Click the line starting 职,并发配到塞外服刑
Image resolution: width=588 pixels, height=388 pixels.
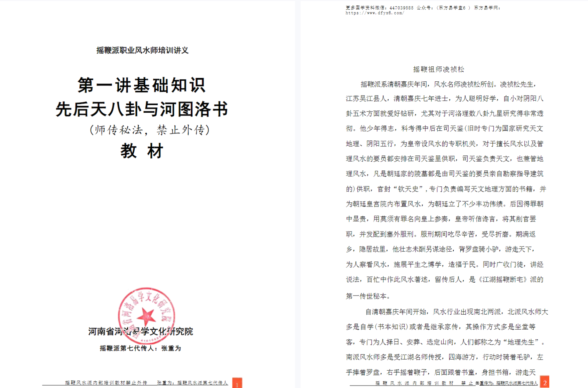(441, 234)
